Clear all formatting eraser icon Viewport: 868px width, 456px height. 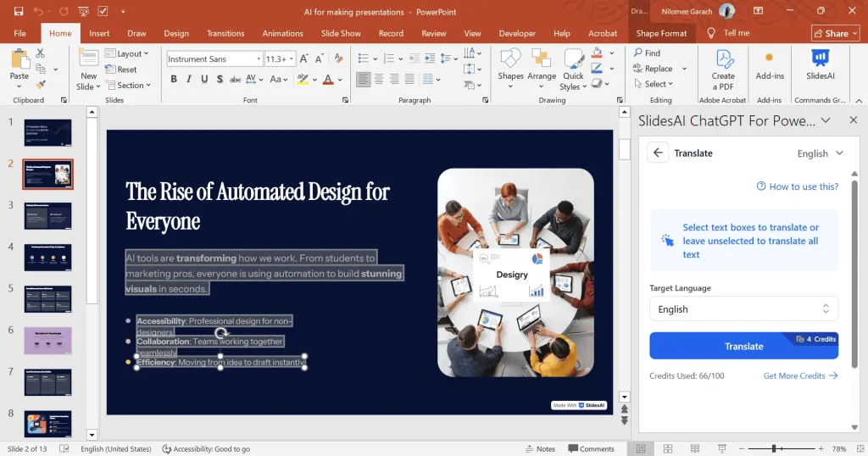[339, 58]
